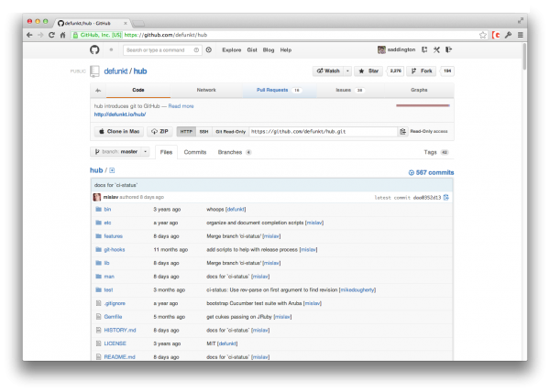This screenshot has width=550, height=392.
Task: Open the Tags sub-tab
Action: [435, 152]
